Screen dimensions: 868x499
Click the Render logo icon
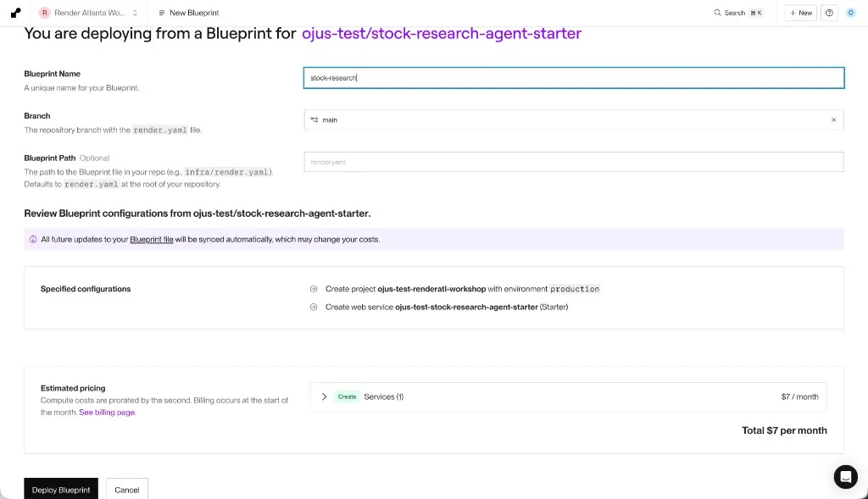tap(15, 13)
